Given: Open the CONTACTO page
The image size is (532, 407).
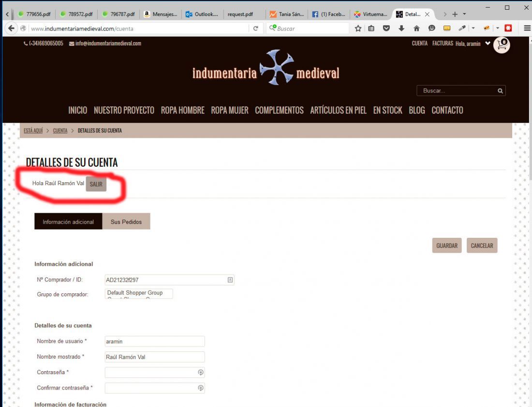Looking at the screenshot, I should tap(447, 110).
